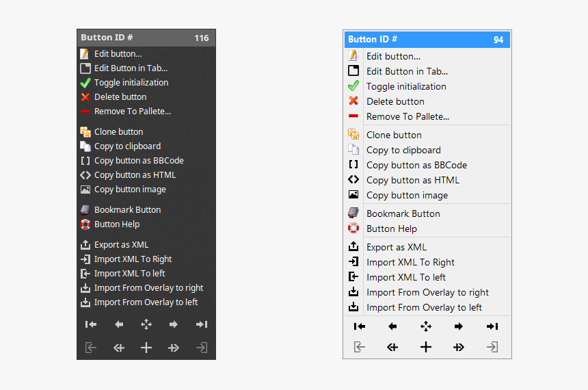Choose Import XML To left in dark menu
Screen dimensions: 588x390
tap(146, 274)
